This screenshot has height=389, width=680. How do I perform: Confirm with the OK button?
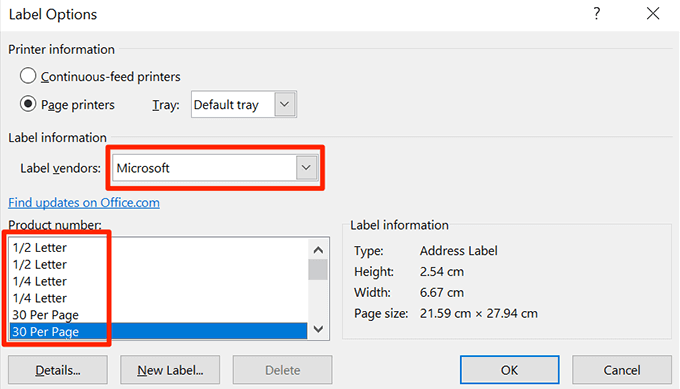(x=510, y=370)
